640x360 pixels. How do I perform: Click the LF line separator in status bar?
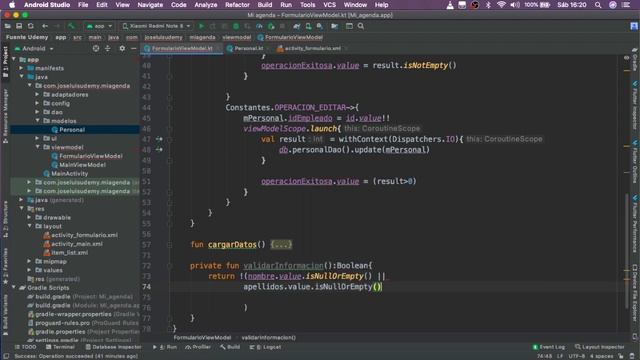click(560, 356)
